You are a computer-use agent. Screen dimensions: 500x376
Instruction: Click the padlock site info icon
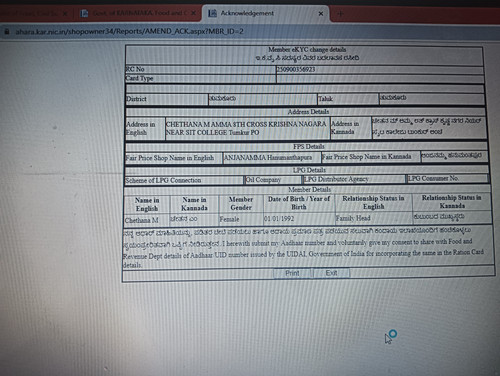click(x=6, y=32)
